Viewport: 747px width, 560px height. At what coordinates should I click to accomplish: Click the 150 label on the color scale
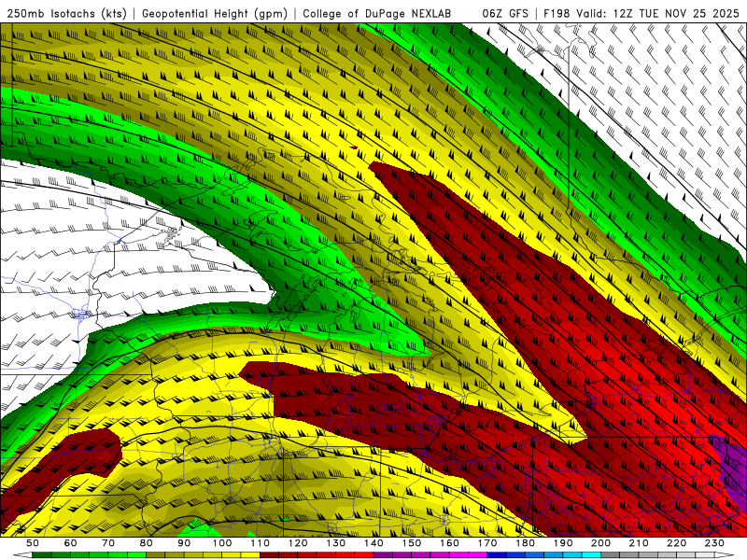pyautogui.click(x=412, y=543)
